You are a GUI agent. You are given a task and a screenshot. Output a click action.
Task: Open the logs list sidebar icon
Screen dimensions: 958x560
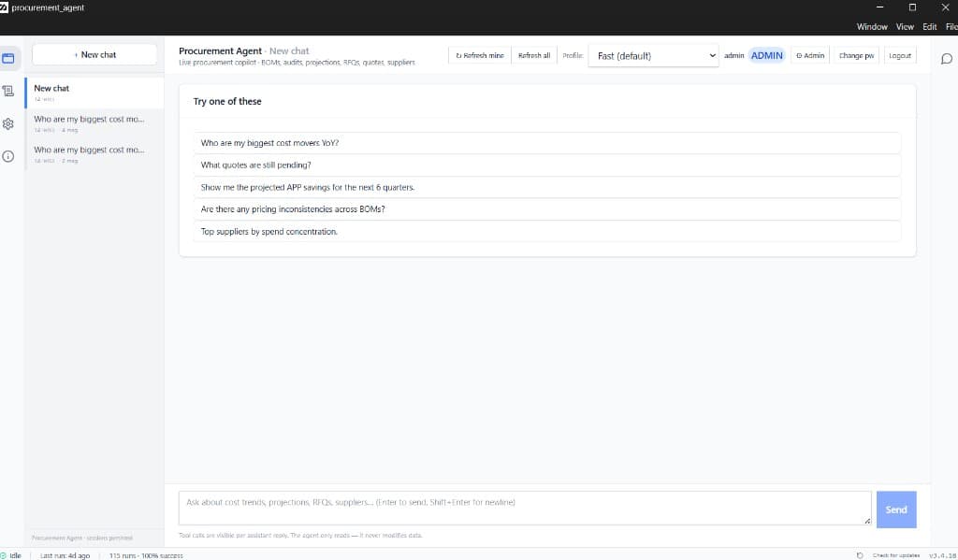point(8,91)
